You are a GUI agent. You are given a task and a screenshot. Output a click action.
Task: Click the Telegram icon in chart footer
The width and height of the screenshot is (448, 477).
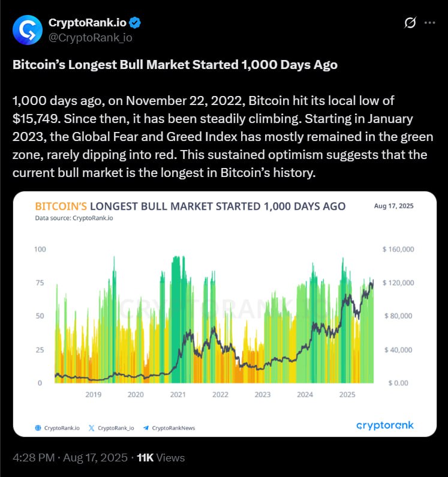pyautogui.click(x=146, y=428)
